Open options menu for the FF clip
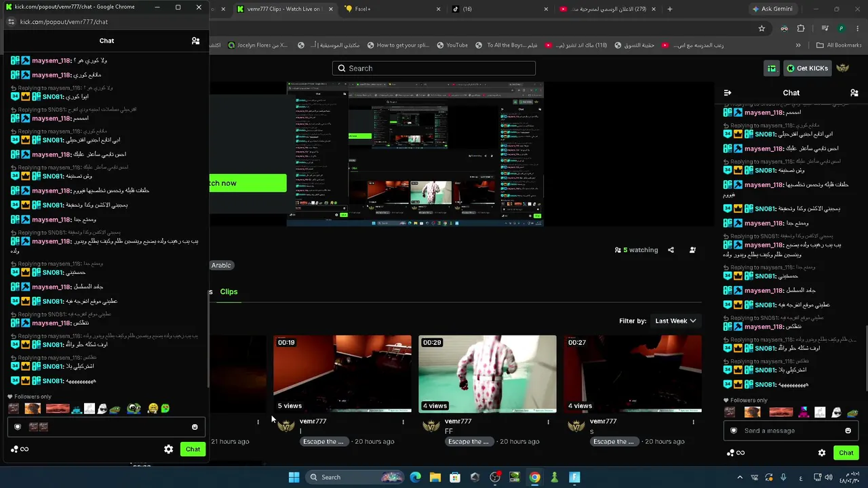The width and height of the screenshot is (868, 488). click(548, 422)
